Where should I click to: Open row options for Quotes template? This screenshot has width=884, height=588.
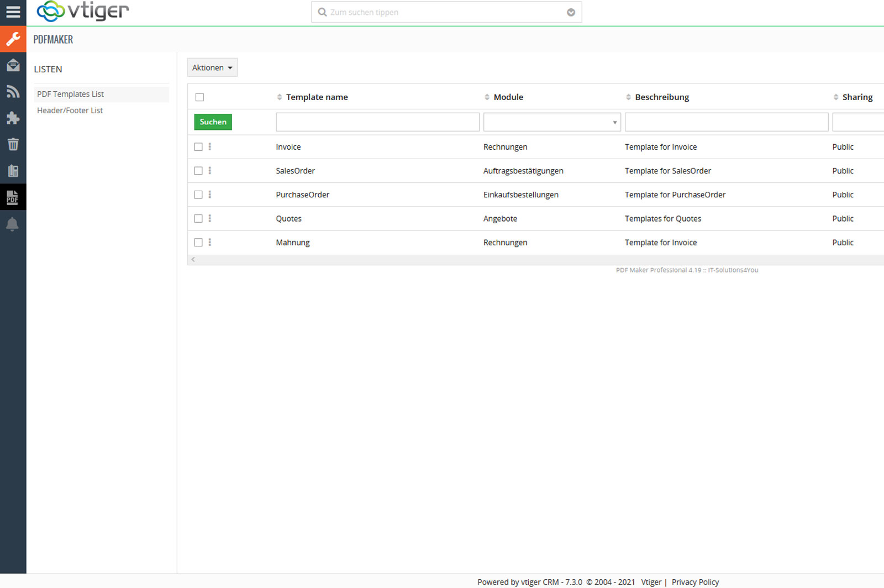pyautogui.click(x=209, y=218)
